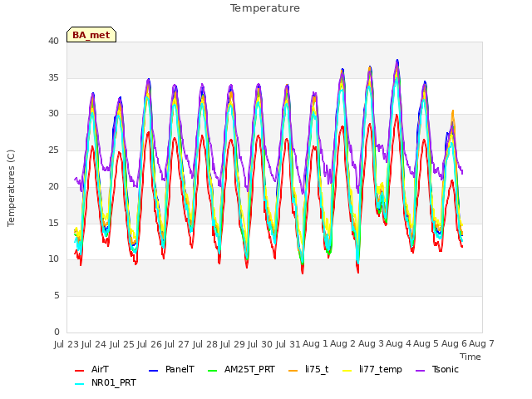Viewport: 532px width, 399px height.
Task: Click the cyan NR01_PRT legend swatch
Action: pyautogui.click(x=80, y=384)
